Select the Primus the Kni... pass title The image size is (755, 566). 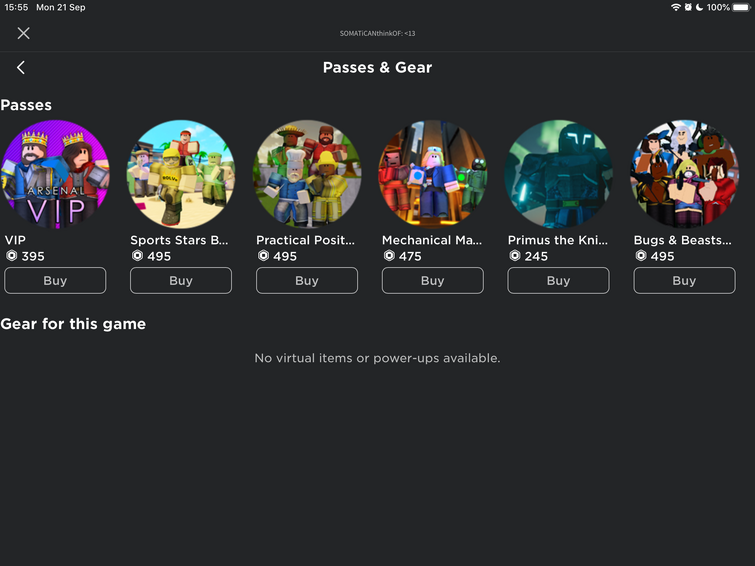558,240
